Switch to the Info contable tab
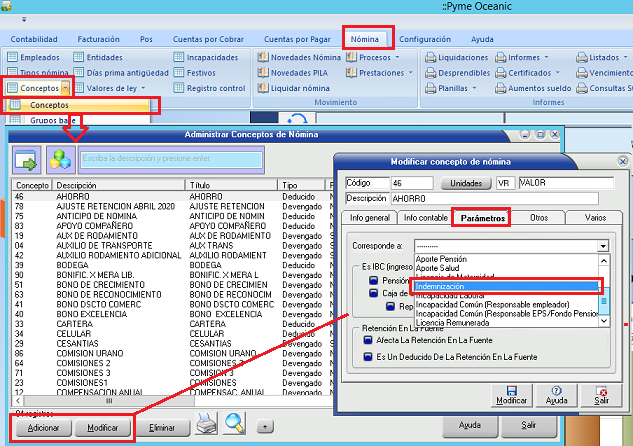Image resolution: width=633 pixels, height=446 pixels. click(x=423, y=217)
